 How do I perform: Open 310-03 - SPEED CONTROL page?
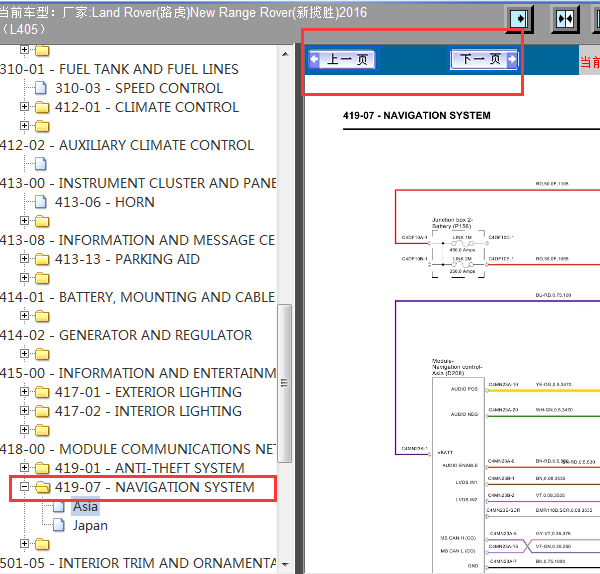click(x=139, y=88)
